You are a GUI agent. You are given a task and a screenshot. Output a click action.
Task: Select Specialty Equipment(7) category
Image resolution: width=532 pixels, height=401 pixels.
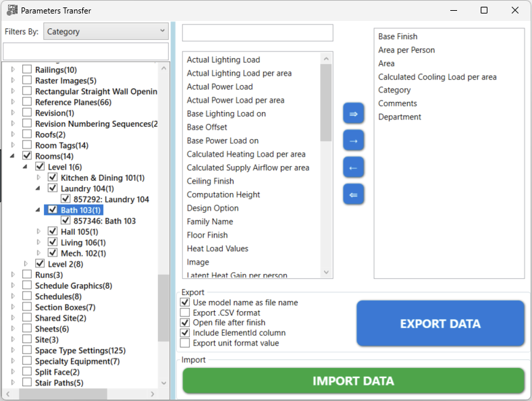click(x=78, y=361)
